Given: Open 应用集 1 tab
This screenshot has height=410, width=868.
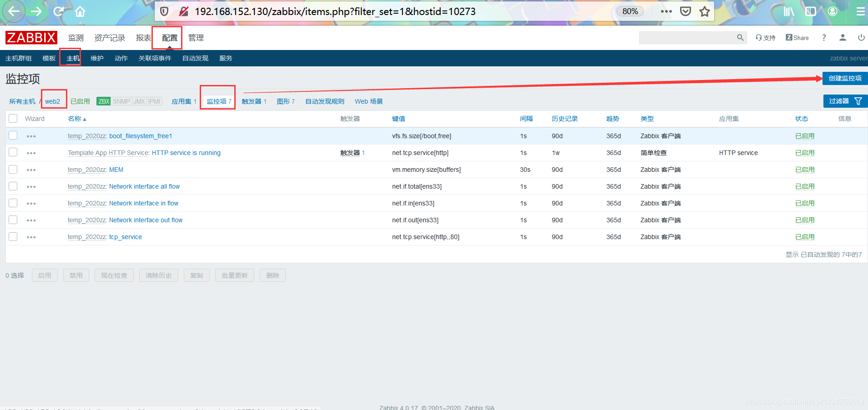Looking at the screenshot, I should (x=184, y=101).
